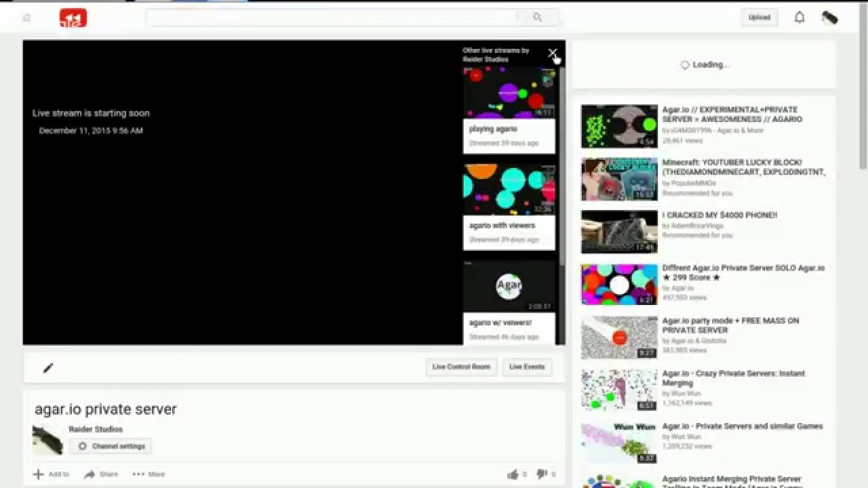Click the search magnifier button
This screenshot has width=868, height=488.
click(537, 18)
